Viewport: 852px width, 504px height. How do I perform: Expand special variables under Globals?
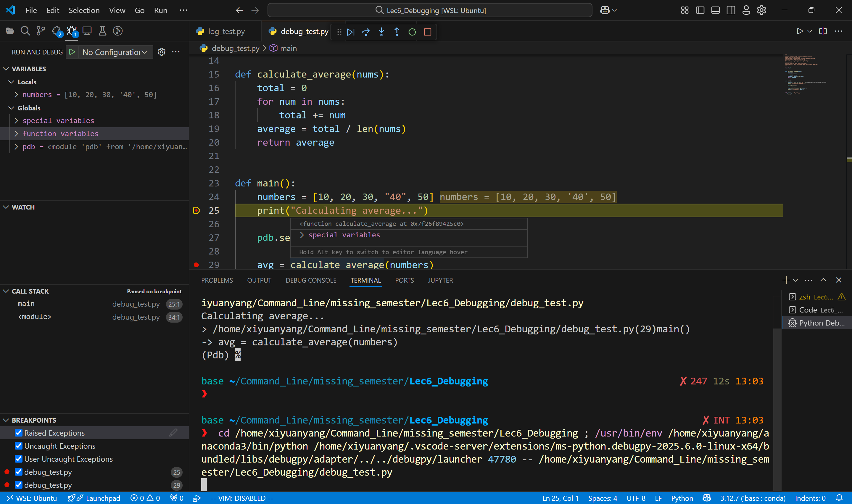(16, 120)
